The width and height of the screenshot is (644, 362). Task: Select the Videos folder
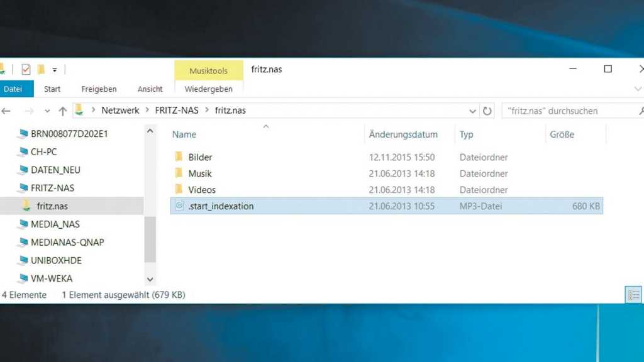pyautogui.click(x=202, y=190)
